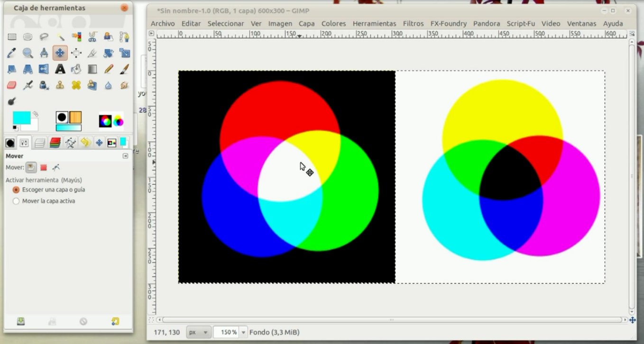Open the px units dropdown
The height and width of the screenshot is (344, 644).
pos(199,332)
